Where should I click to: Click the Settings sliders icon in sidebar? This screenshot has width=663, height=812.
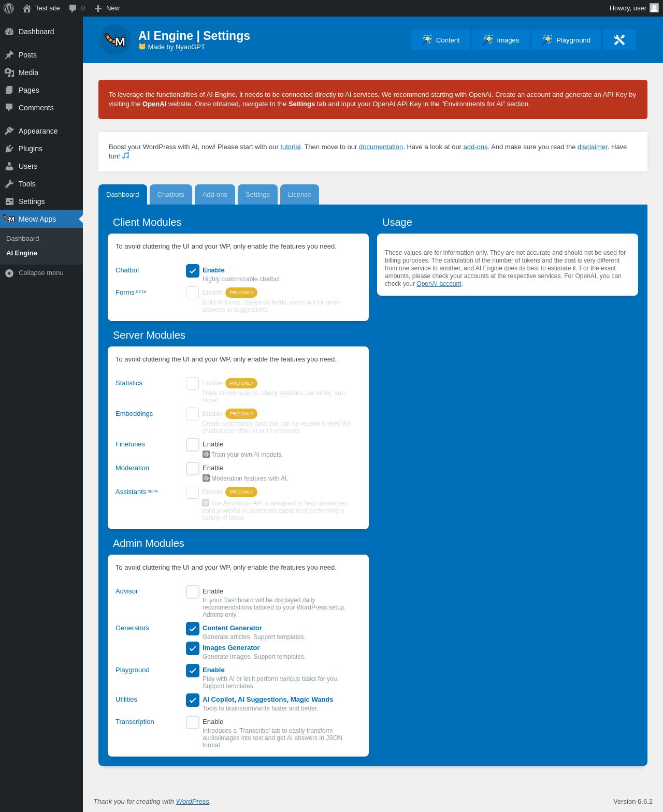click(x=9, y=201)
